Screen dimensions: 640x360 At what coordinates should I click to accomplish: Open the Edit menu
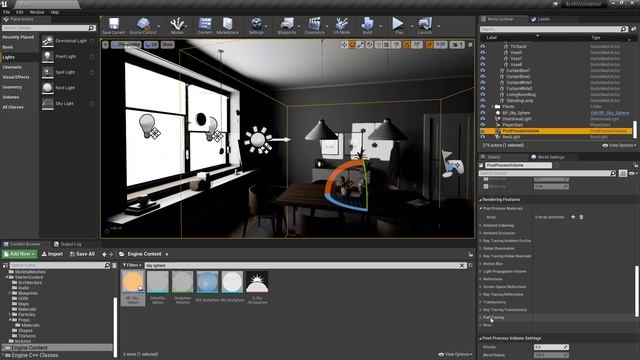20,12
